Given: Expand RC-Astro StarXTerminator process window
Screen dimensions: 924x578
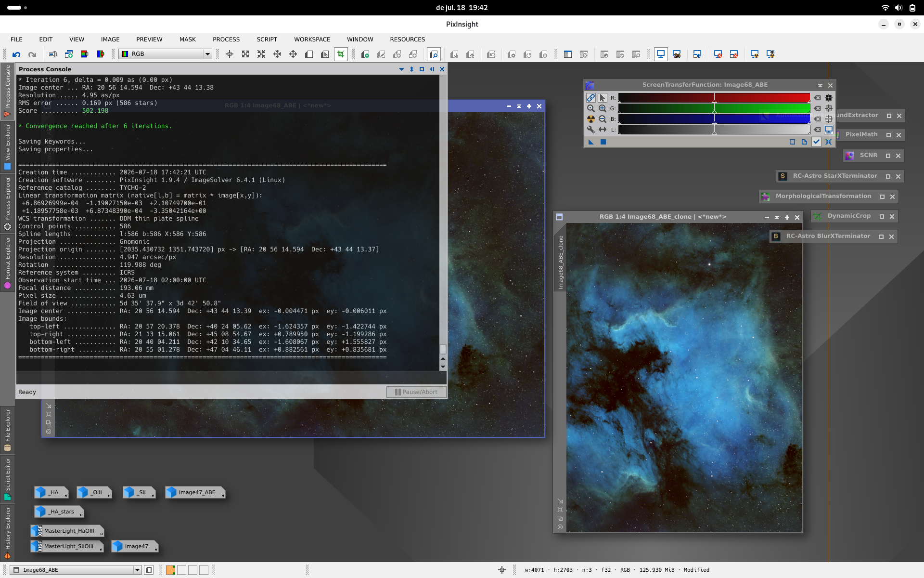Looking at the screenshot, I should (x=888, y=176).
